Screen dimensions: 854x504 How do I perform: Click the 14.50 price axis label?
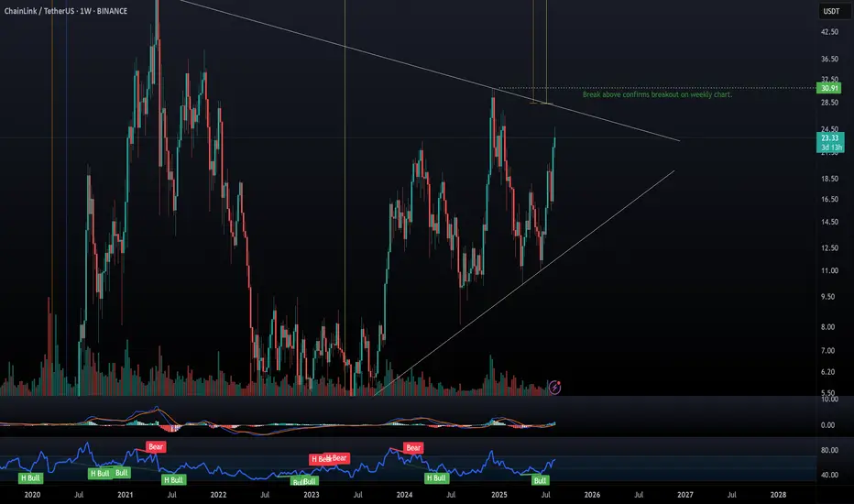pos(829,223)
